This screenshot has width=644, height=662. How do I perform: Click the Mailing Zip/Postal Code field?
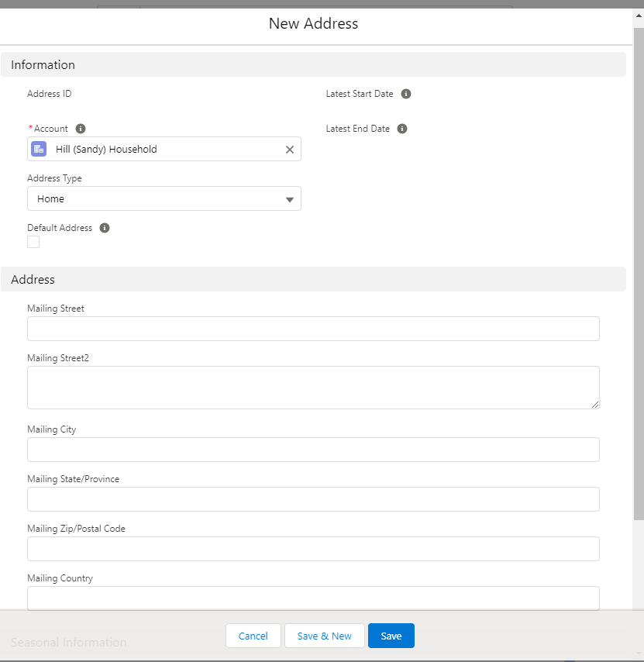tap(313, 549)
